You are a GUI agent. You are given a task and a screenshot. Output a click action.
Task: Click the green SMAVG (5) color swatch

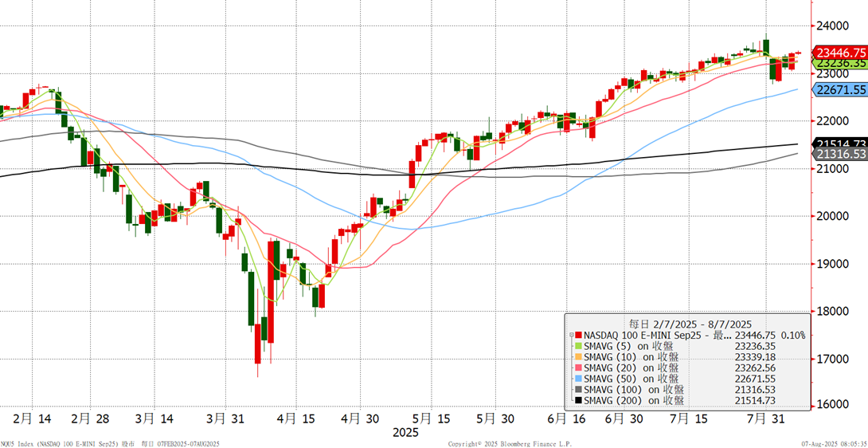pos(579,346)
